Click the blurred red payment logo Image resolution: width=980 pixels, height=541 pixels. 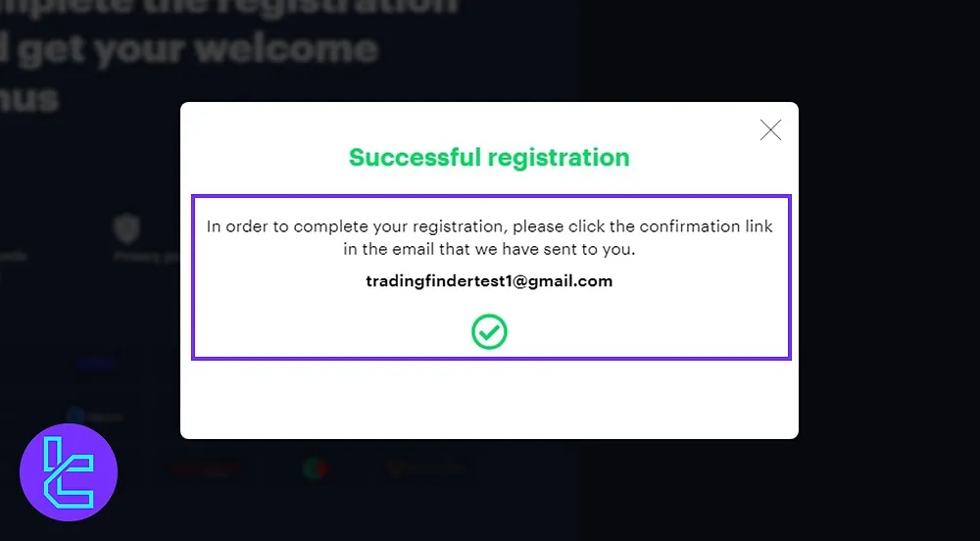coord(205,468)
